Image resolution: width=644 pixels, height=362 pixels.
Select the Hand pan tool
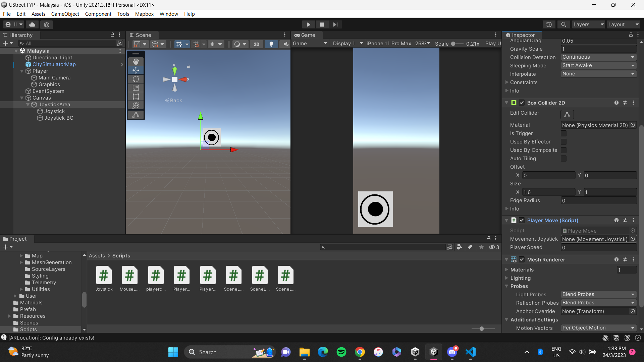[x=136, y=61]
